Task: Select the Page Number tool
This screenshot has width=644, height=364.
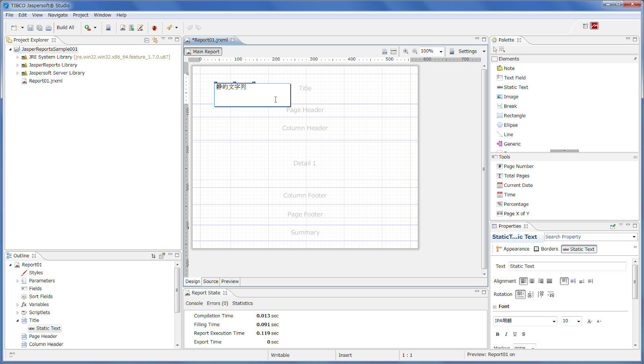Action: click(515, 166)
